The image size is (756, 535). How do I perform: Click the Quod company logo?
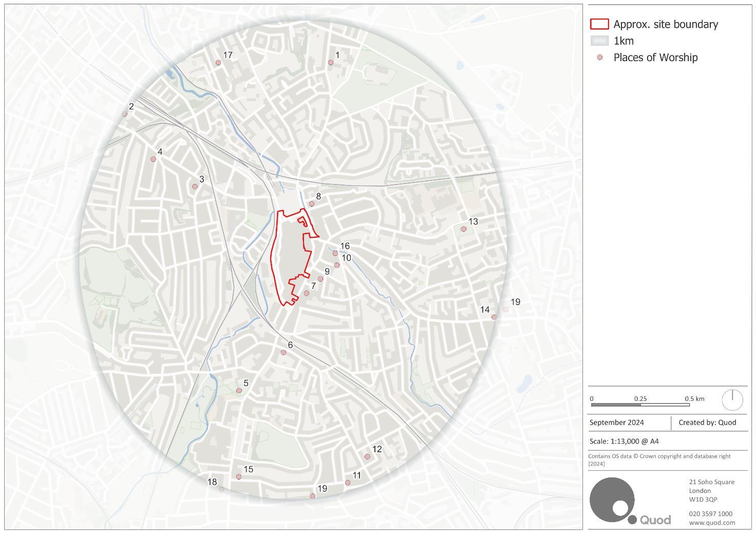pos(630,502)
